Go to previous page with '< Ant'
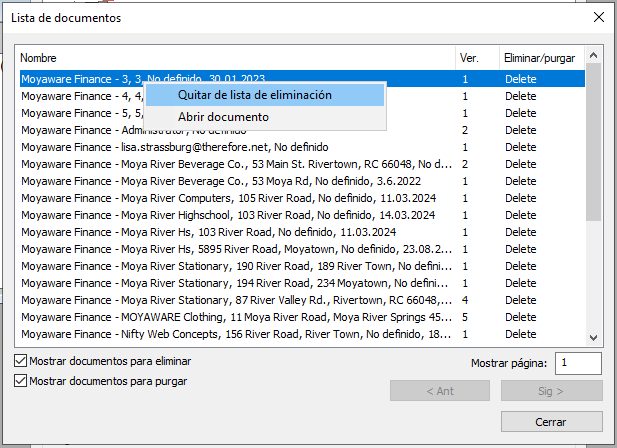 (x=440, y=391)
